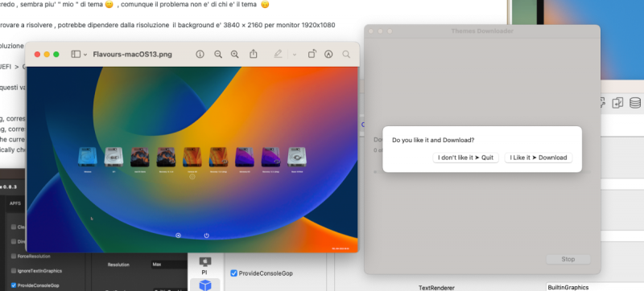Select the PI sidebar icon
644x291 pixels.
[x=204, y=265]
